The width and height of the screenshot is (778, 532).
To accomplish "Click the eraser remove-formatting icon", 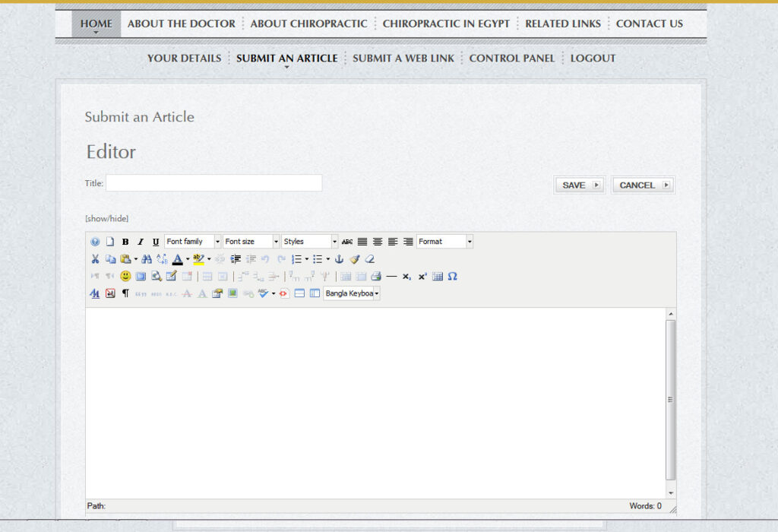I will click(x=370, y=259).
